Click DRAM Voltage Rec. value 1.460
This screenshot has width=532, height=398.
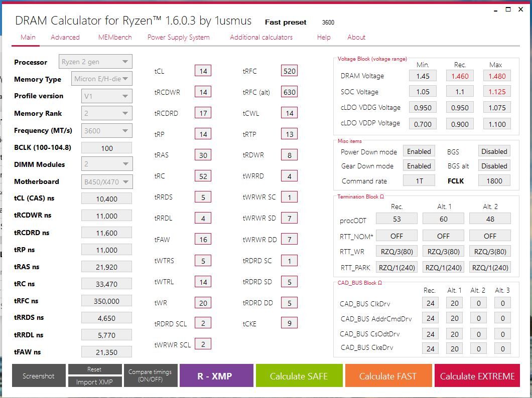[460, 76]
